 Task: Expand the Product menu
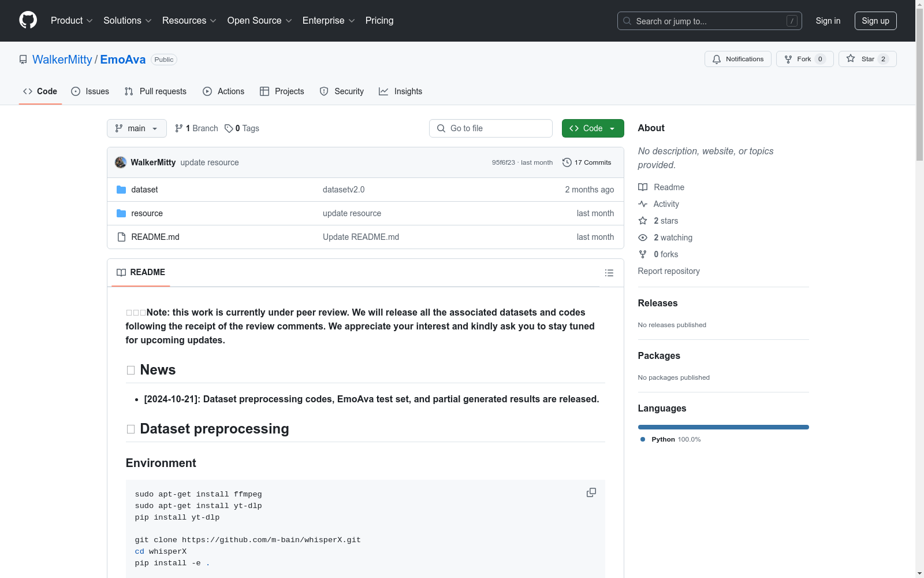pos(72,20)
